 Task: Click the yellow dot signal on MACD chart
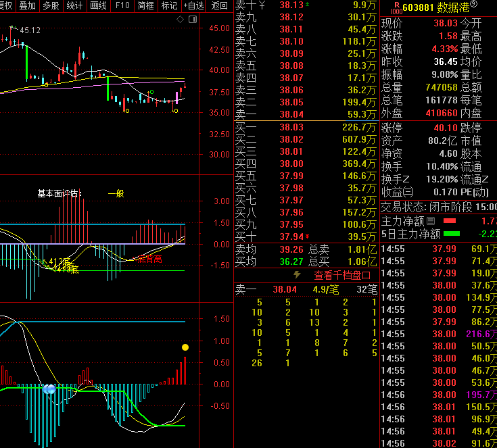tap(185, 347)
